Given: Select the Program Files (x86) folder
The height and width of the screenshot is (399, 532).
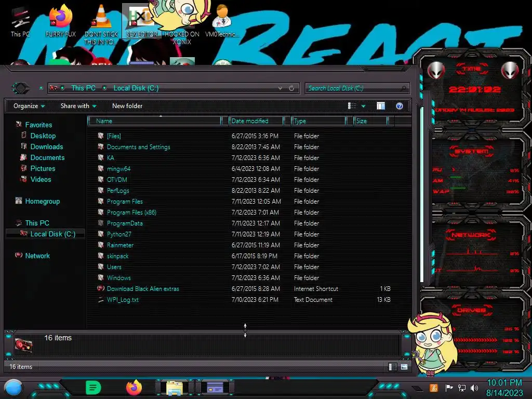Looking at the screenshot, I should pos(131,212).
